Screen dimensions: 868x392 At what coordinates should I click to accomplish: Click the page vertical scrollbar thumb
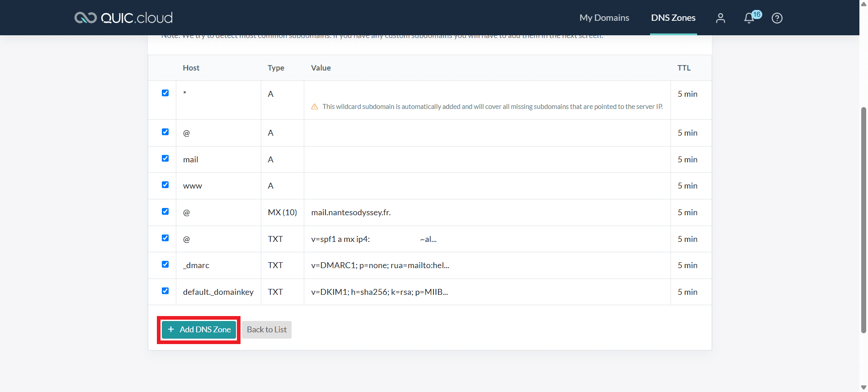click(863, 220)
